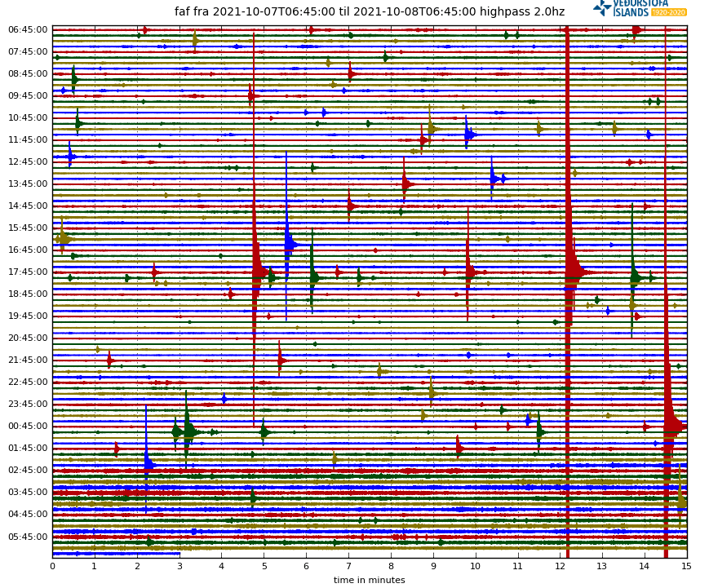The image size is (709, 588).
Task: Click the 19:45:00 time label
Action: (x=28, y=316)
